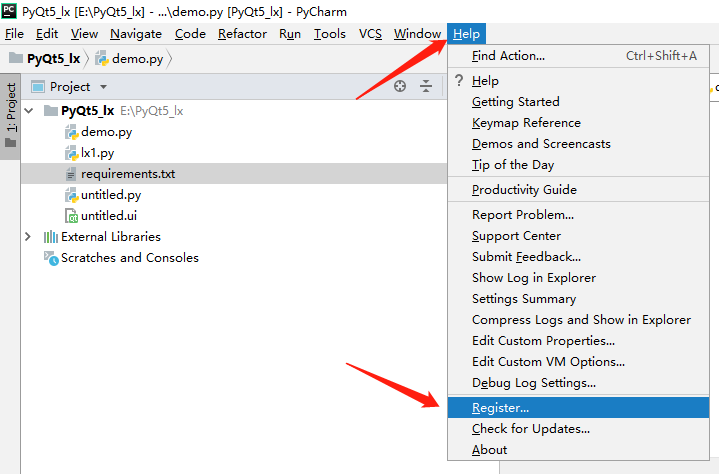Choose Register... from Help menu
719x474 pixels.
[501, 408]
